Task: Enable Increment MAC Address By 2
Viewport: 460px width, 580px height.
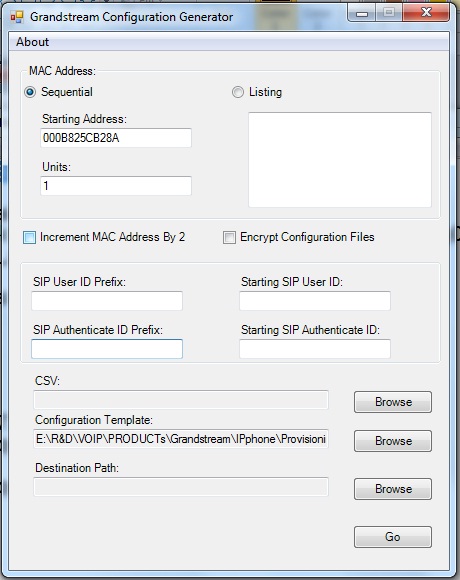Action: coord(30,237)
